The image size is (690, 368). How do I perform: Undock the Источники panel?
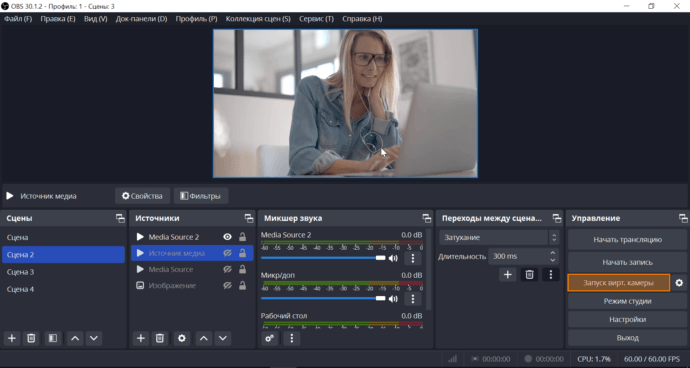point(249,218)
